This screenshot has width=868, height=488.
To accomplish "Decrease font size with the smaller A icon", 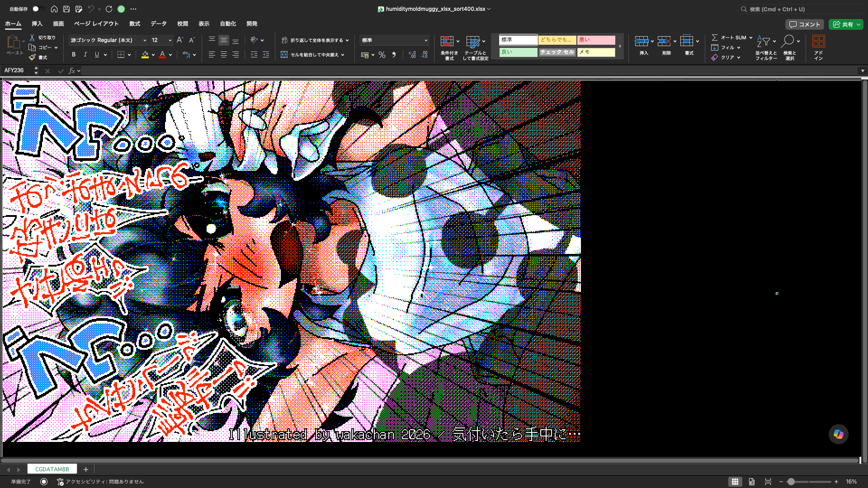I will pyautogui.click(x=192, y=40).
